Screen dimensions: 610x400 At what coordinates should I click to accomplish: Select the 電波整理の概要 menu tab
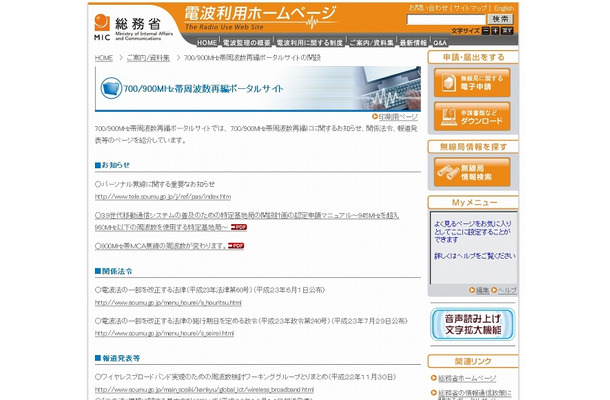pos(247,44)
